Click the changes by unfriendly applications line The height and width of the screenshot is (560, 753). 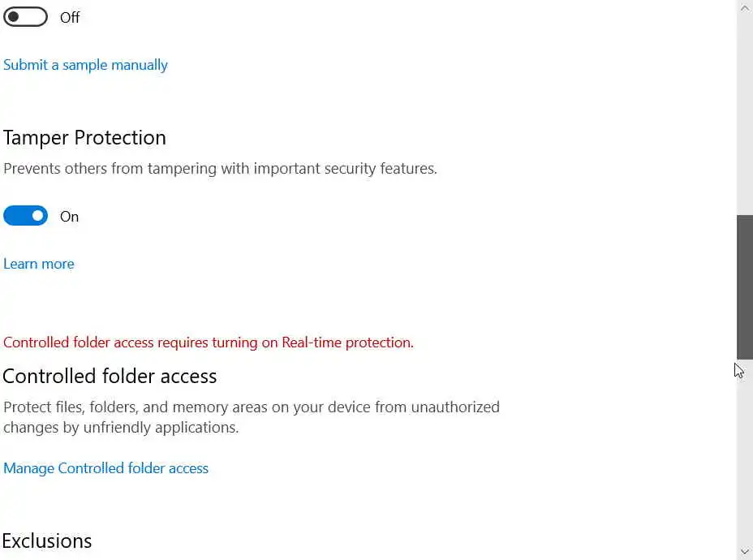pos(121,427)
